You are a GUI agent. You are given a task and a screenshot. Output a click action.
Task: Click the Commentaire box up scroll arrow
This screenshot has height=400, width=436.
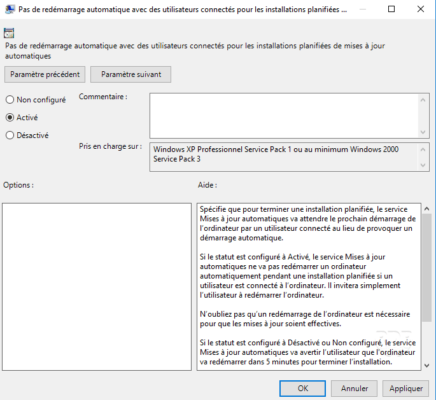pos(423,100)
